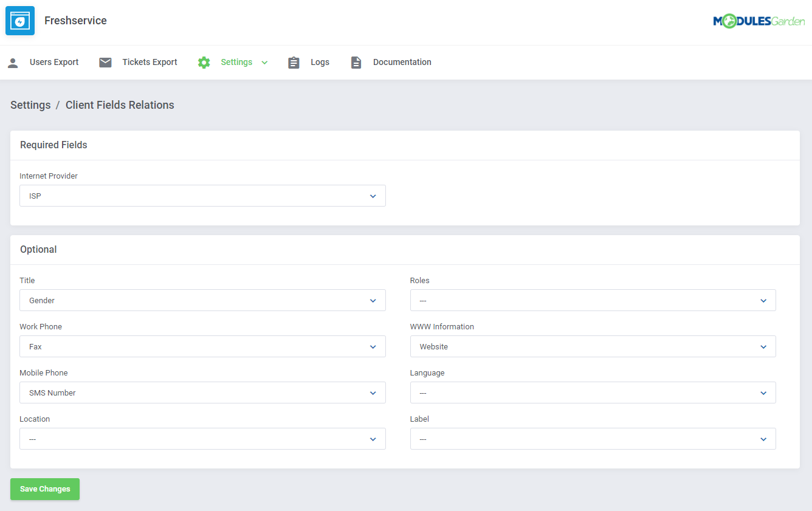Viewport: 812px width, 511px height.
Task: Click the Internet Provider field label
Action: (x=49, y=176)
